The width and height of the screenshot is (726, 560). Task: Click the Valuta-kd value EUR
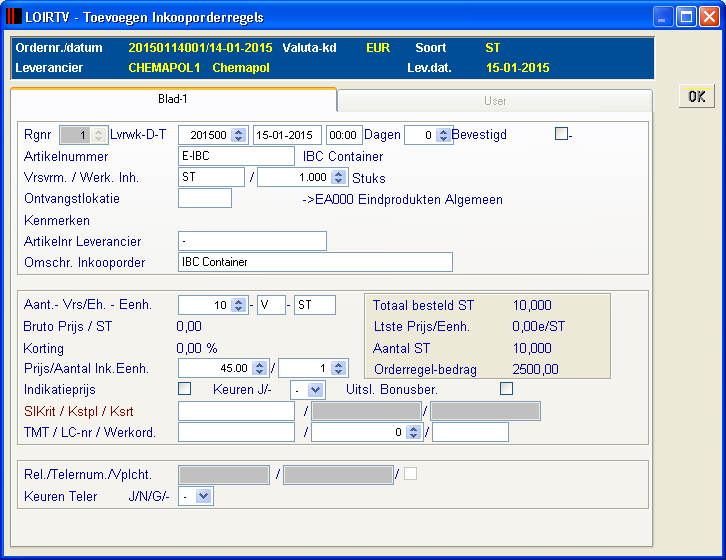pos(378,48)
